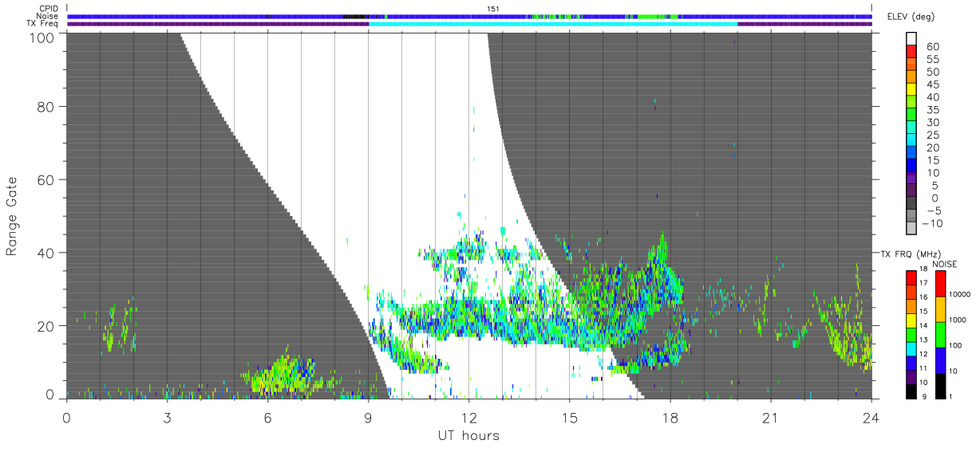Select the y-axis tick label '80'
Viewport: 980px width, 452px height.
pyautogui.click(x=45, y=106)
